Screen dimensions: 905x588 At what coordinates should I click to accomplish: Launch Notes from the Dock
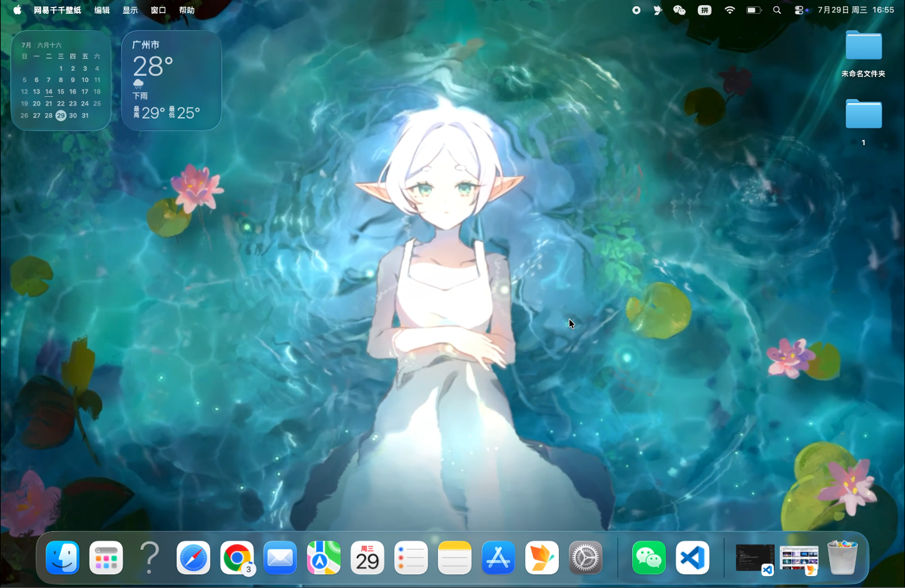tap(454, 557)
